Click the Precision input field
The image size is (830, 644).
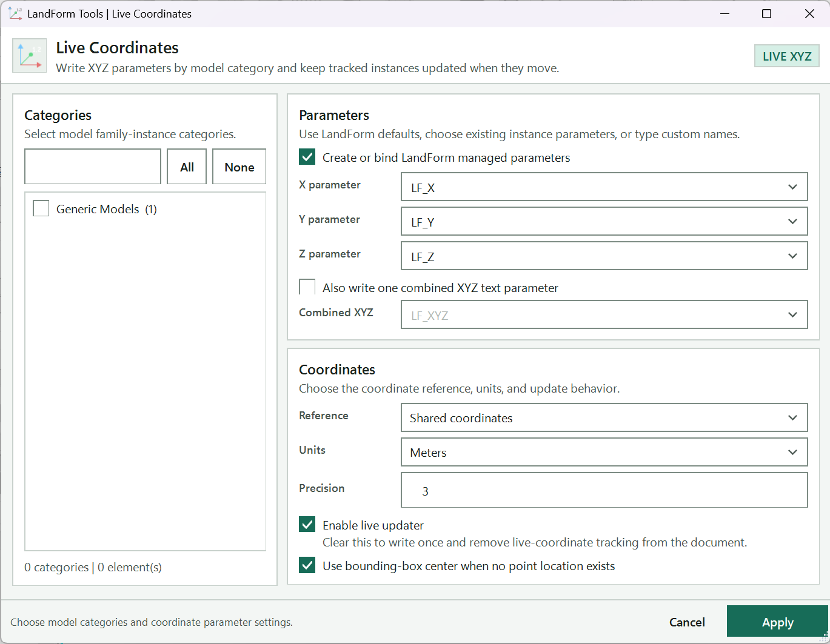coord(604,490)
